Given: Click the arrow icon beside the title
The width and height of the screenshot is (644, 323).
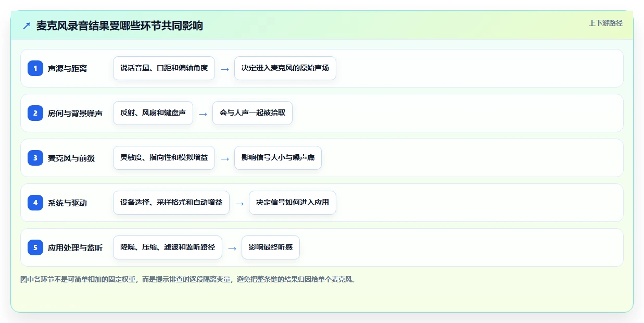Looking at the screenshot, I should [x=26, y=26].
